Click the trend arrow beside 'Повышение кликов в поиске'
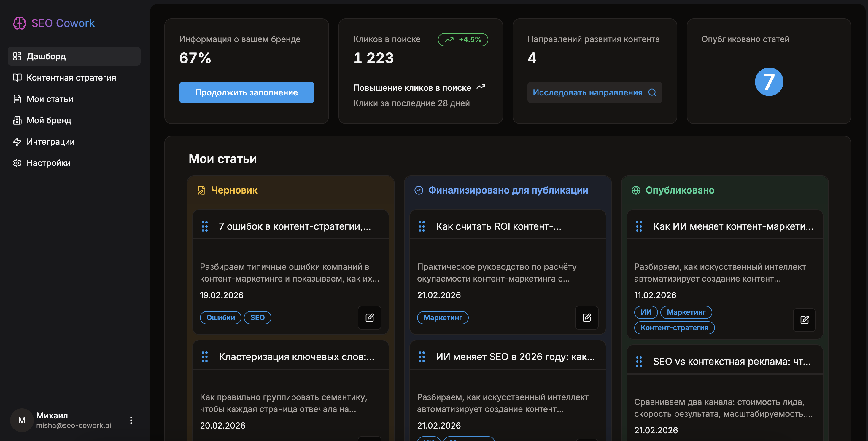 point(481,87)
